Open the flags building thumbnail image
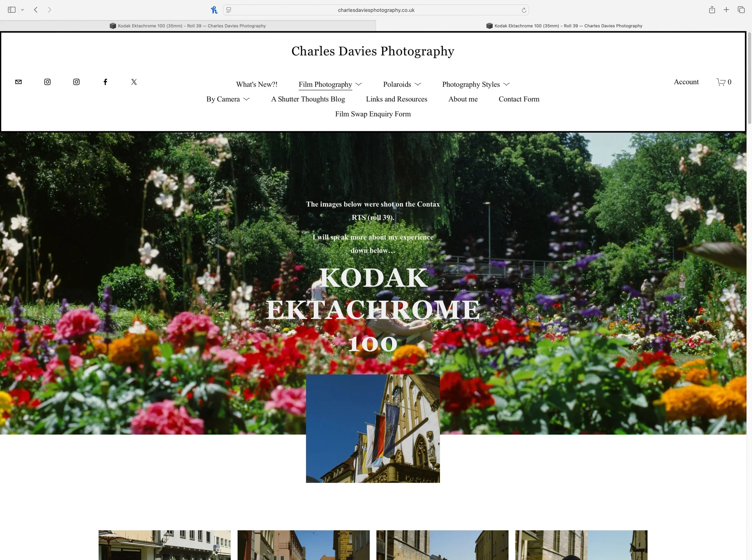The width and height of the screenshot is (752, 560). [373, 429]
